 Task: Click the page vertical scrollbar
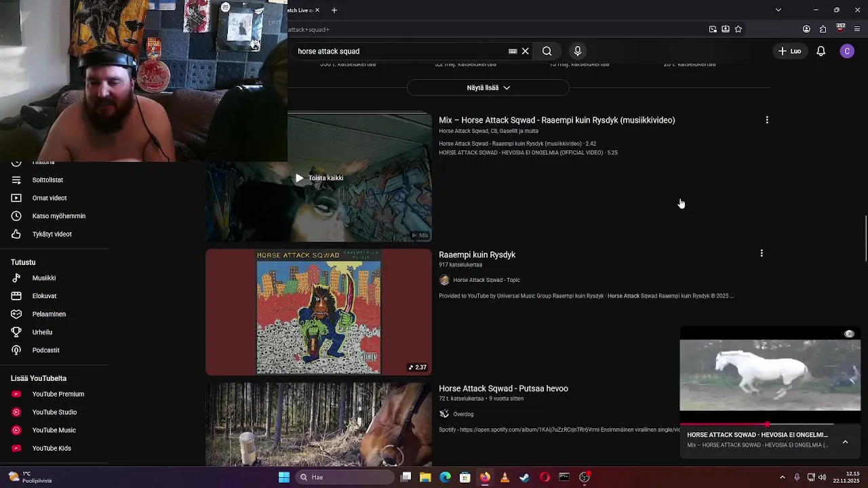click(865, 238)
